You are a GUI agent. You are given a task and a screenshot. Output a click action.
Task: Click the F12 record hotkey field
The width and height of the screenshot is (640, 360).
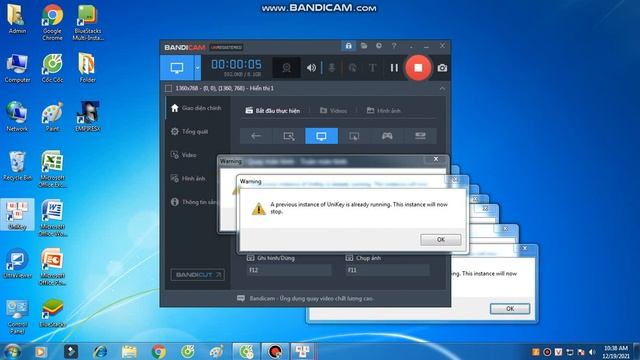(x=289, y=270)
